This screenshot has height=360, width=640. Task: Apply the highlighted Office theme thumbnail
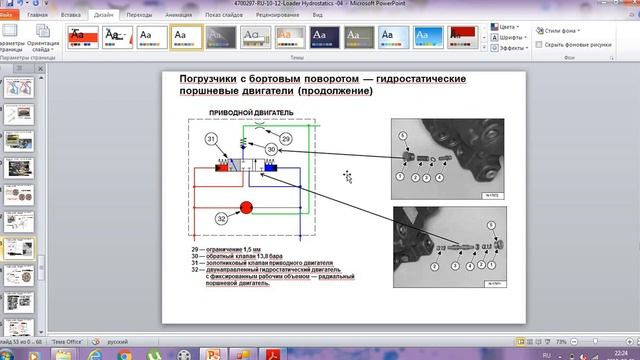186,38
